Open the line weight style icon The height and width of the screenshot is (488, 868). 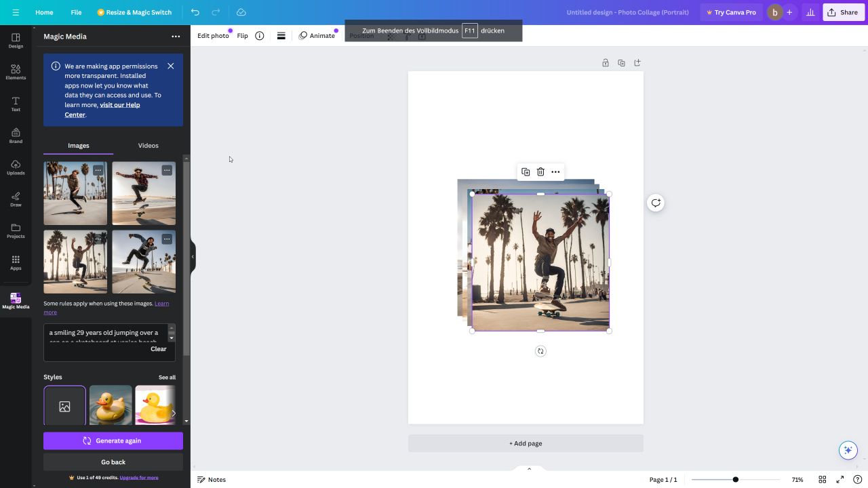click(x=281, y=36)
